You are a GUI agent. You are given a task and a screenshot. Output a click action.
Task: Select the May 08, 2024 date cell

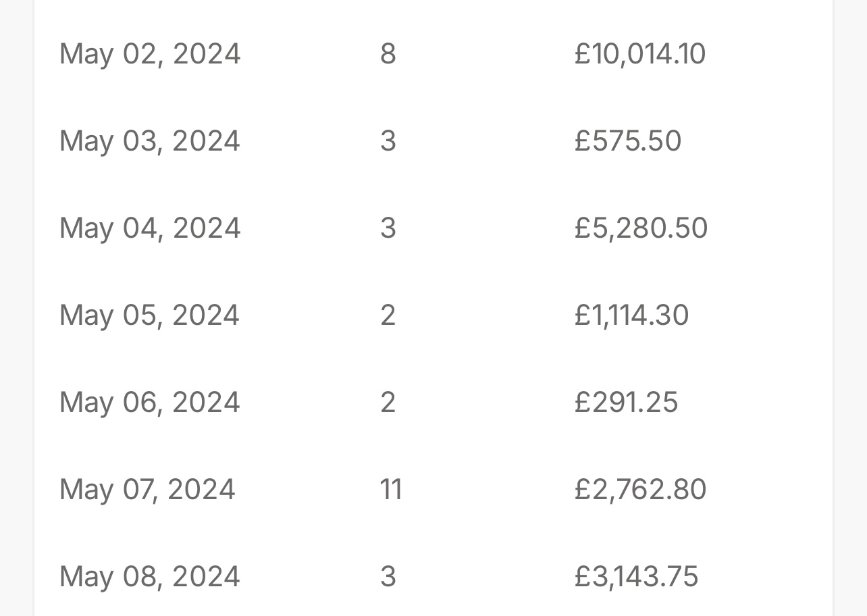(x=150, y=577)
